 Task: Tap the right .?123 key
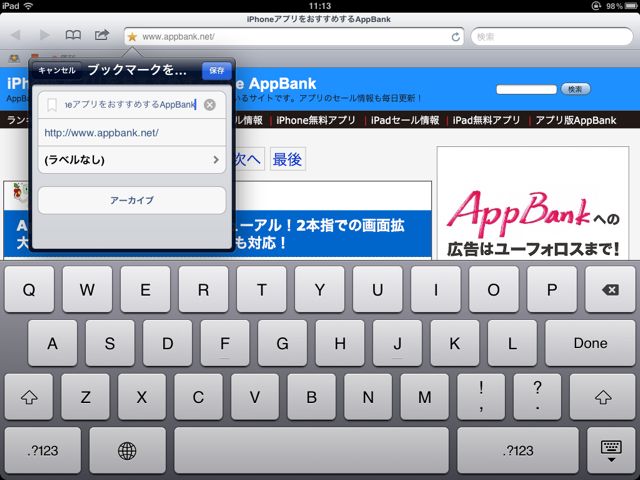[x=518, y=450]
